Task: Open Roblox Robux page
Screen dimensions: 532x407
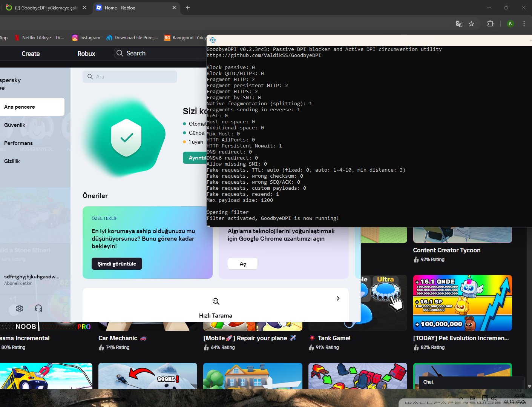Action: 86,54
